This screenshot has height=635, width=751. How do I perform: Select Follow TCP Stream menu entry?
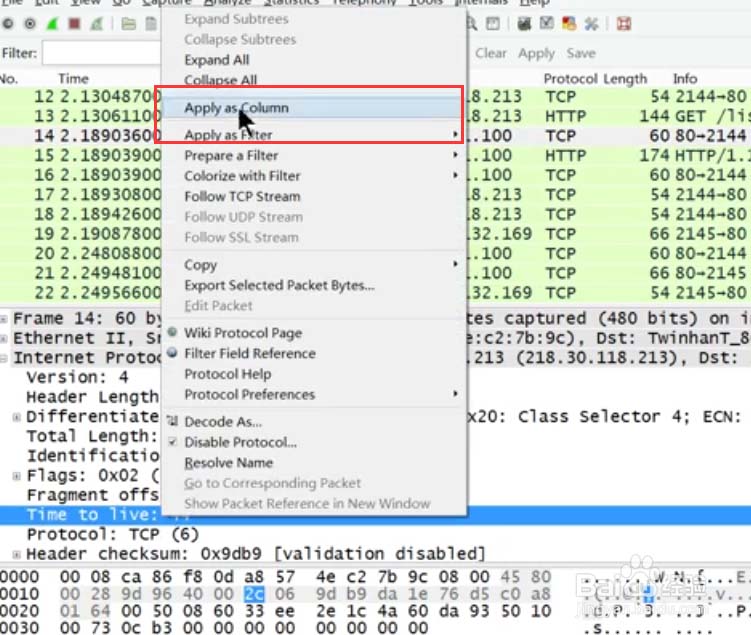coord(241,196)
